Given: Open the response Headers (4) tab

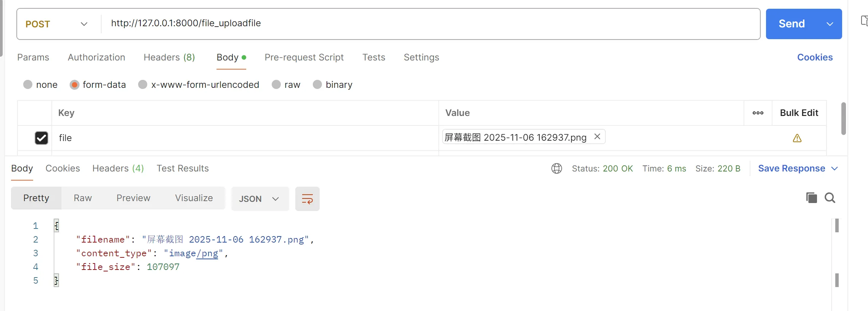Looking at the screenshot, I should click(118, 168).
